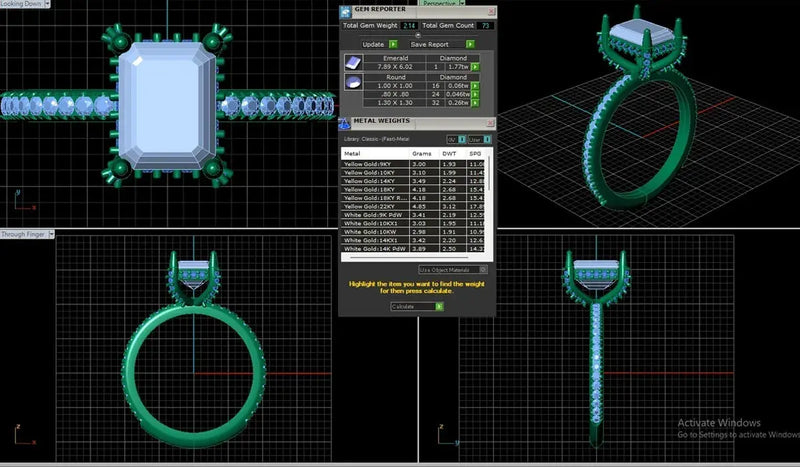The height and width of the screenshot is (467, 800).
Task: Click green arrow for the 1.30 X 1.30 round row
Action: point(475,103)
